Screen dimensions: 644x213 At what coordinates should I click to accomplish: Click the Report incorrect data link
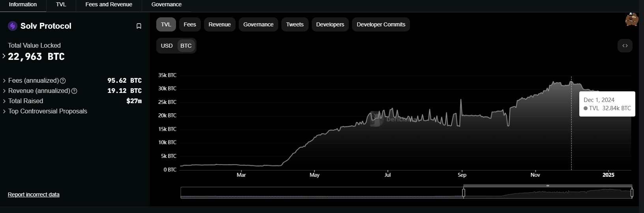(34, 194)
